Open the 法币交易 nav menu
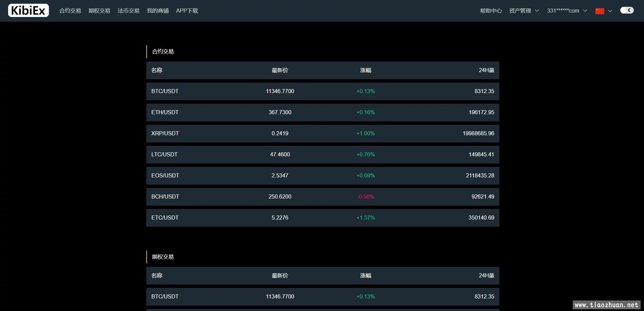644x311 pixels. click(129, 11)
